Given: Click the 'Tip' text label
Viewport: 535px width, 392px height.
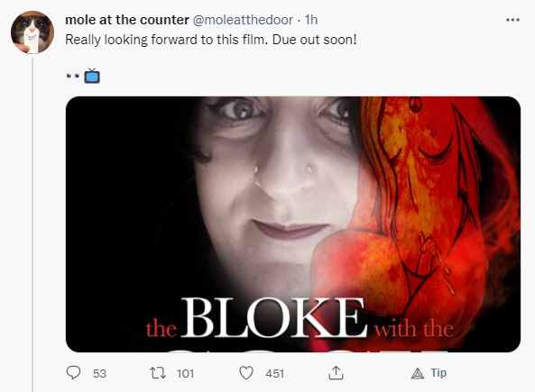Looking at the screenshot, I should tap(438, 373).
